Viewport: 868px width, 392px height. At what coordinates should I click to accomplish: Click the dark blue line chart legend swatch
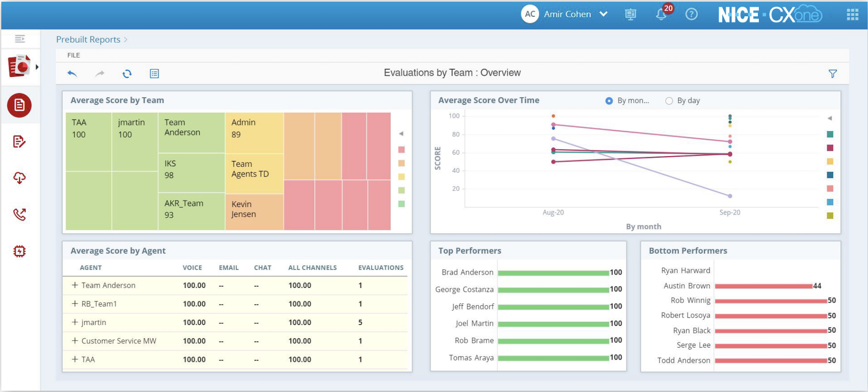coord(830,175)
